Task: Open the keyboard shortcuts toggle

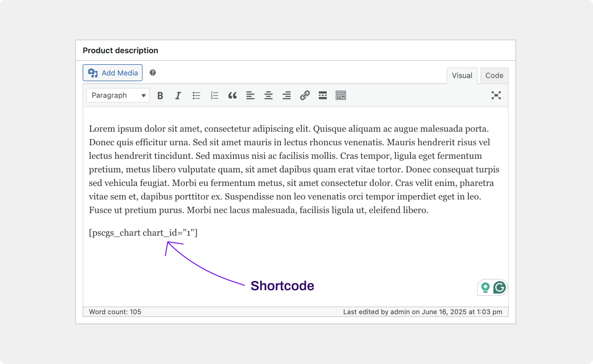Action: pos(341,95)
